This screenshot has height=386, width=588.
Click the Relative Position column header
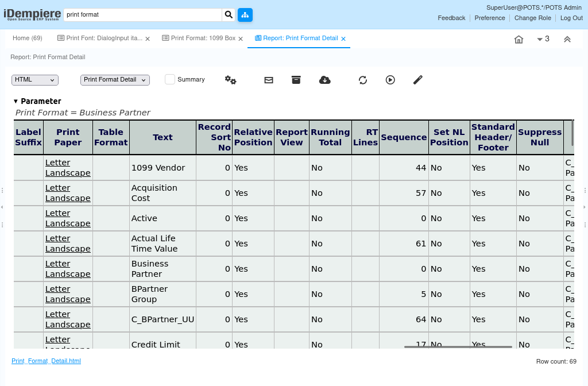pos(253,137)
